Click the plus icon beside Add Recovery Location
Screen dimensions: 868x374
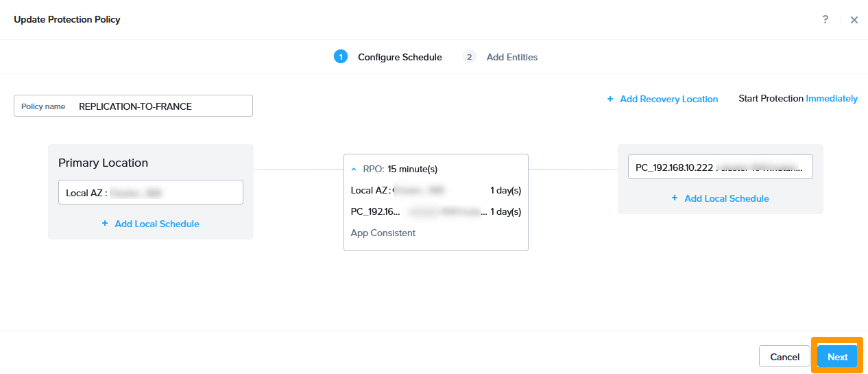coord(610,99)
